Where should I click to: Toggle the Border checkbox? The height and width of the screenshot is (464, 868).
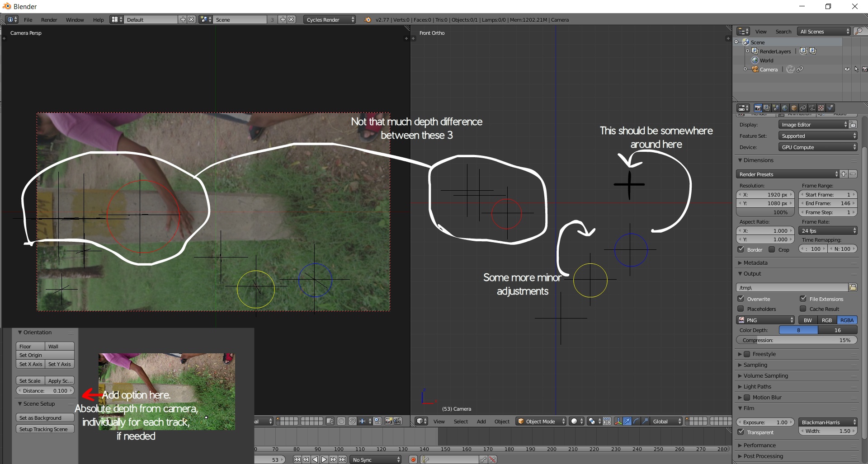click(x=741, y=249)
